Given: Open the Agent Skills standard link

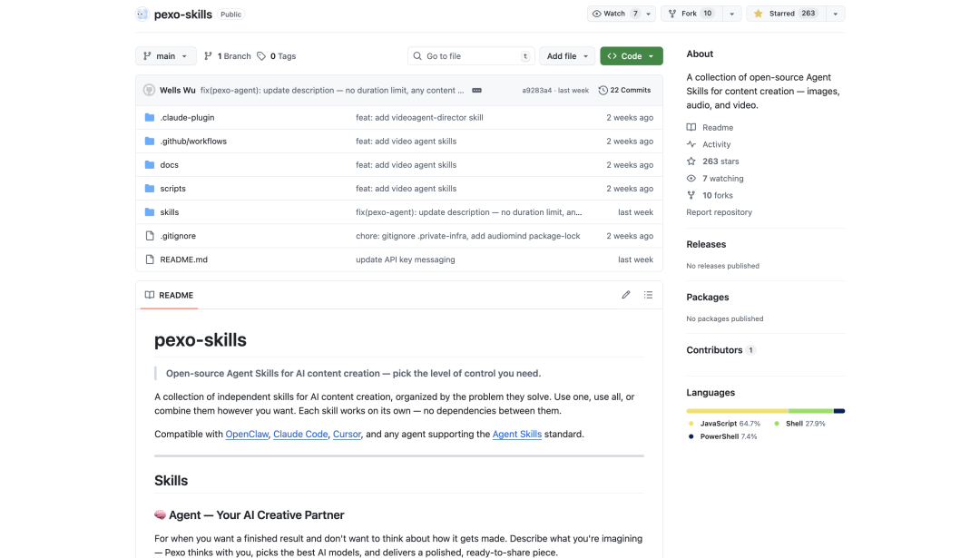Looking at the screenshot, I should 517,435.
